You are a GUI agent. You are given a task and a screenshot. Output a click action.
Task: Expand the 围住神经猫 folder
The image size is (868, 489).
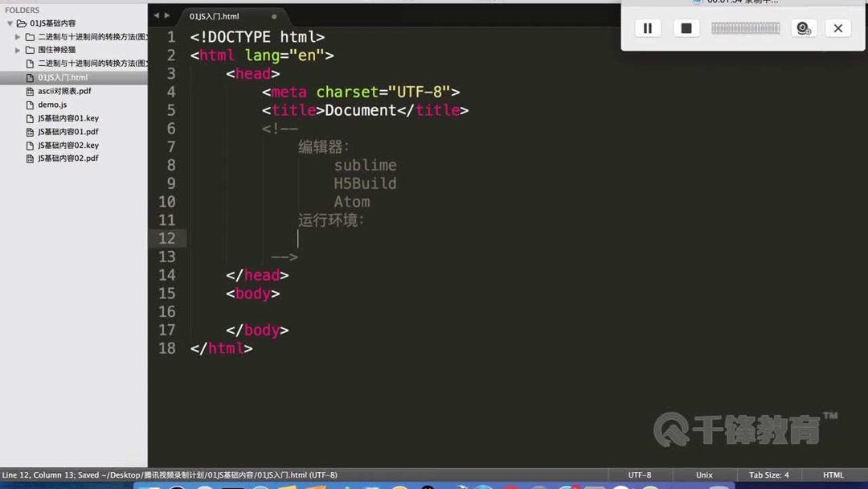17,50
